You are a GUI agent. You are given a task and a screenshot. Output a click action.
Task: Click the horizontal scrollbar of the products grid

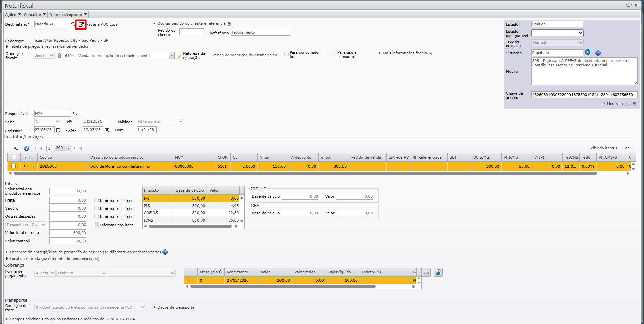(305, 173)
